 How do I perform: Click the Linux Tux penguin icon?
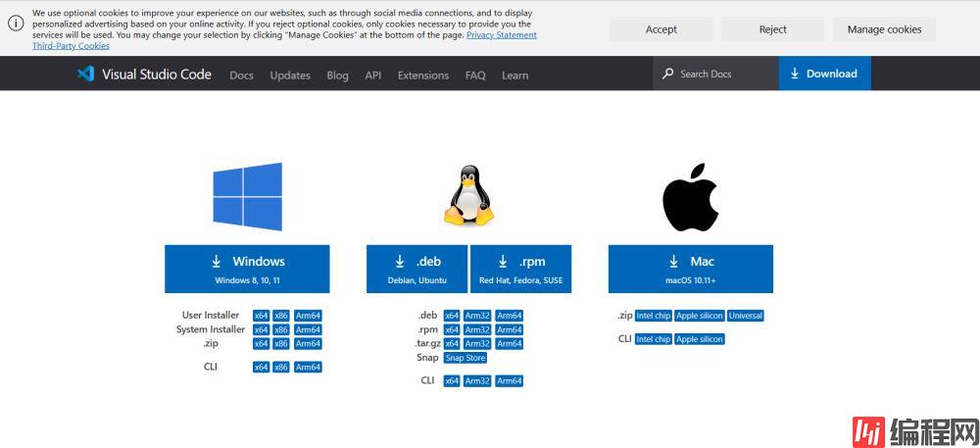pyautogui.click(x=468, y=196)
